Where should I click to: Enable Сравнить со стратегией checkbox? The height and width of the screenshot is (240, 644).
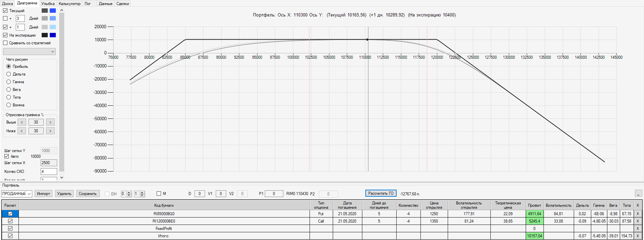(x=5, y=43)
